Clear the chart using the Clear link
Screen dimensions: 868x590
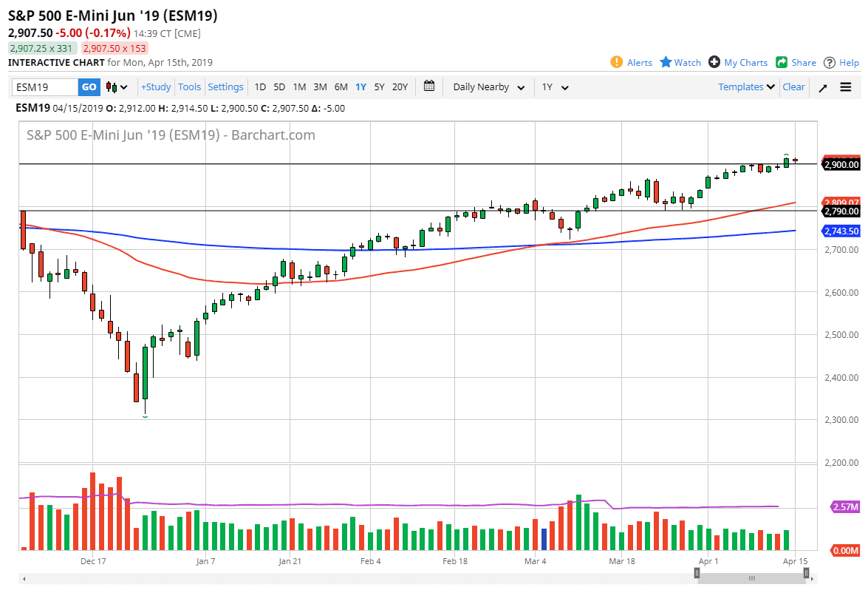[793, 87]
